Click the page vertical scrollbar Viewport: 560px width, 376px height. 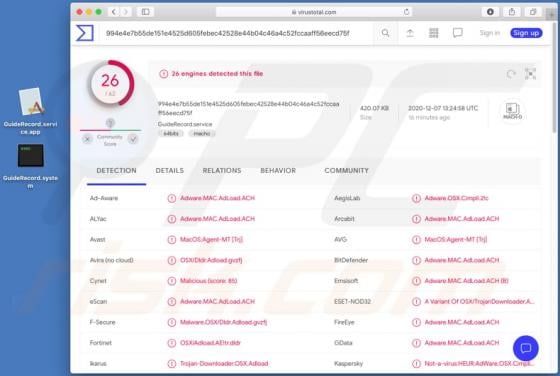(x=554, y=79)
